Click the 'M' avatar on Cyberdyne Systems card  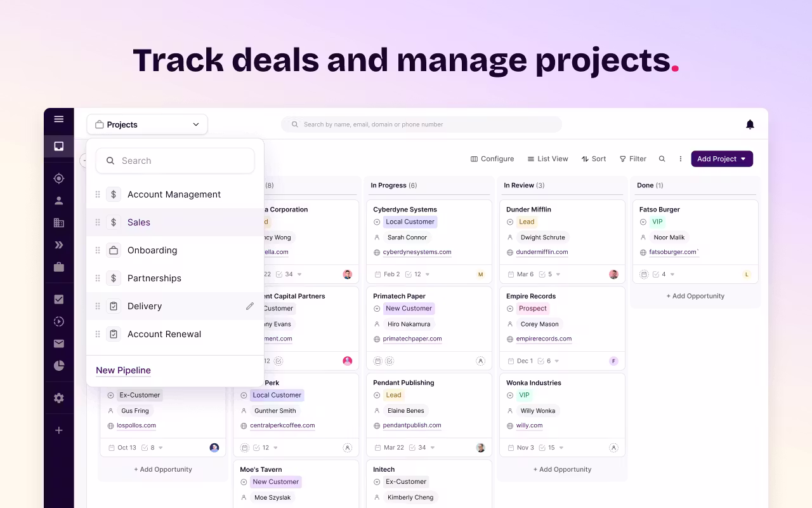pos(481,274)
